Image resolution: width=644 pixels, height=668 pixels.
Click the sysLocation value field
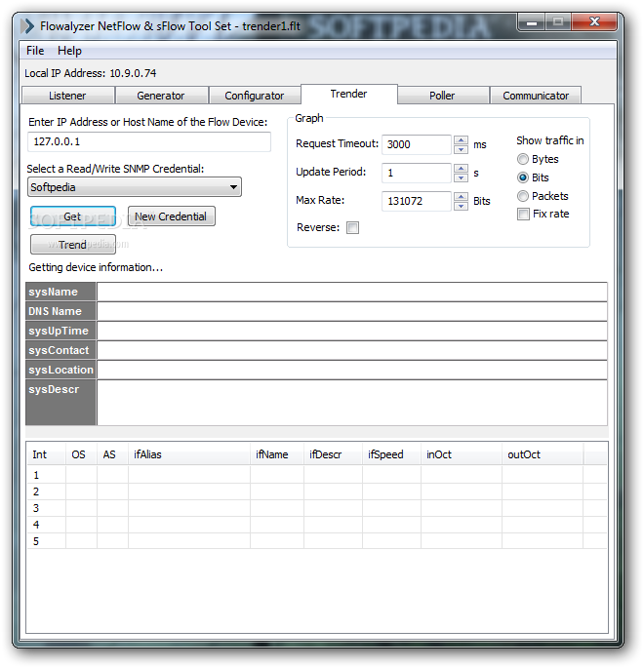[352, 370]
